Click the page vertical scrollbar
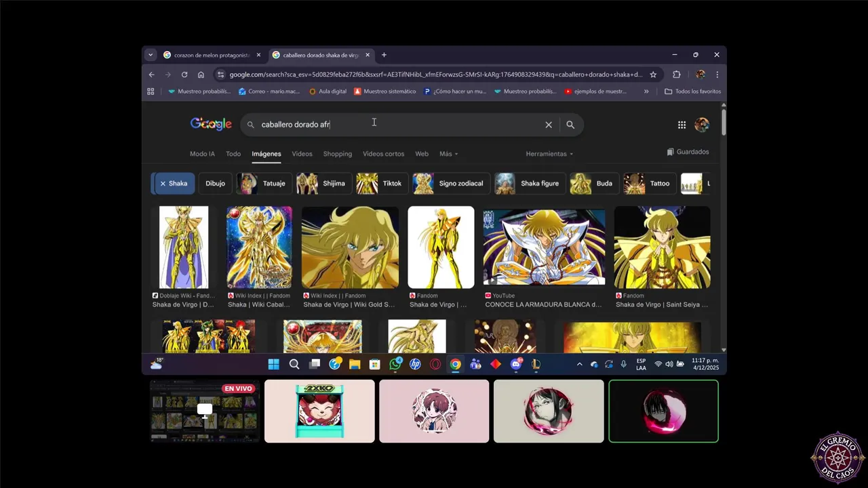Screen dimensions: 868x488 (724, 121)
